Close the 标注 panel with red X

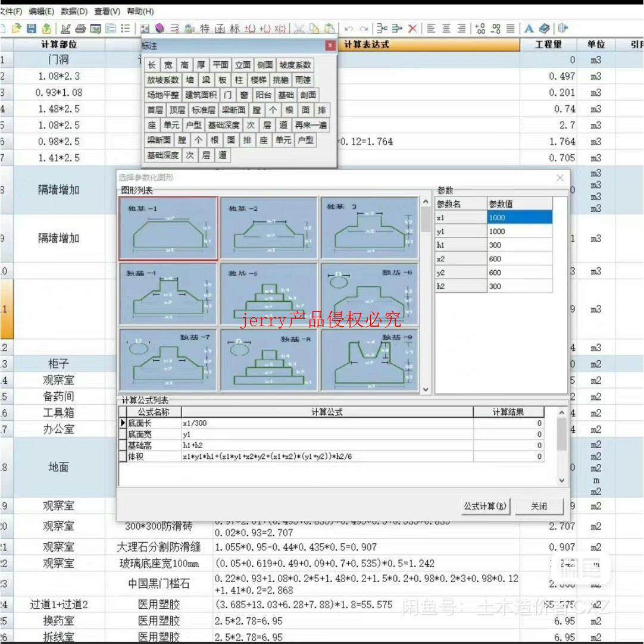tap(330, 46)
